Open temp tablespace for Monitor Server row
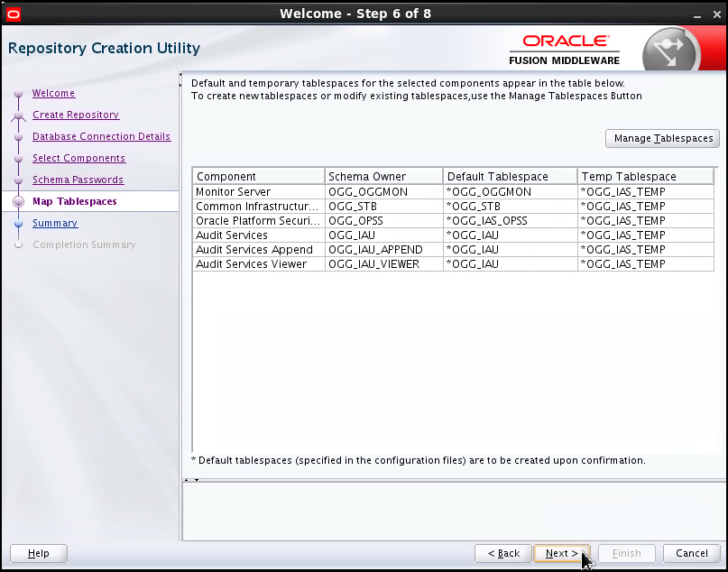 tap(645, 192)
